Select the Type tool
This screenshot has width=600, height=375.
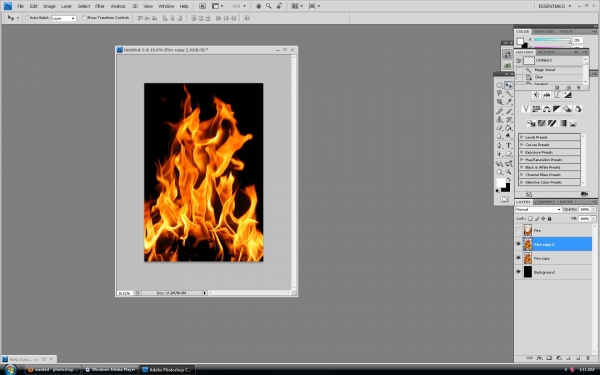pyautogui.click(x=509, y=145)
